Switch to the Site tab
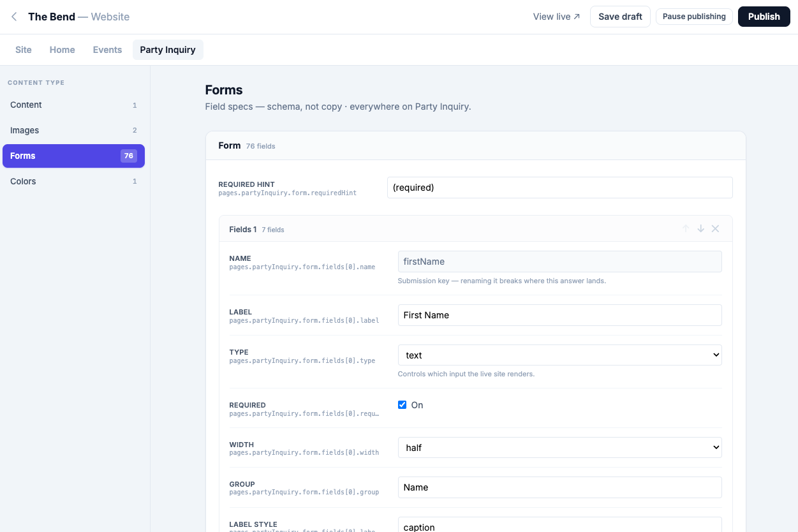 [x=24, y=50]
